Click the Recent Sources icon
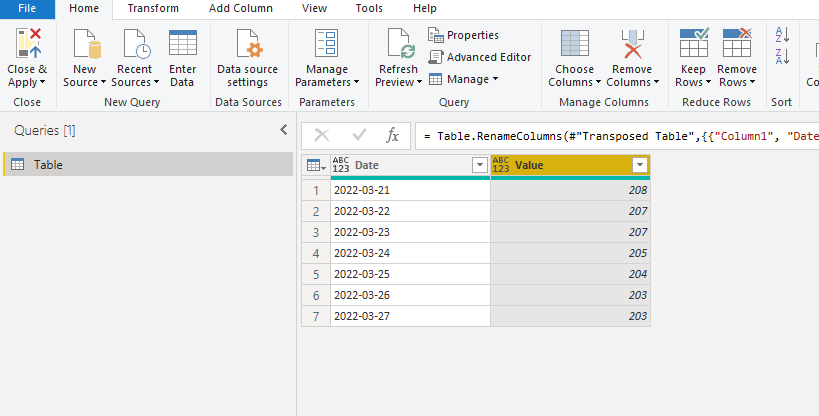 tap(137, 43)
